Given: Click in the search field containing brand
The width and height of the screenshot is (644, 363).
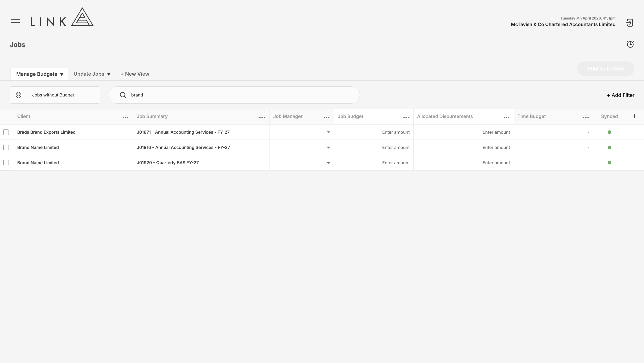Looking at the screenshot, I should pos(234,95).
